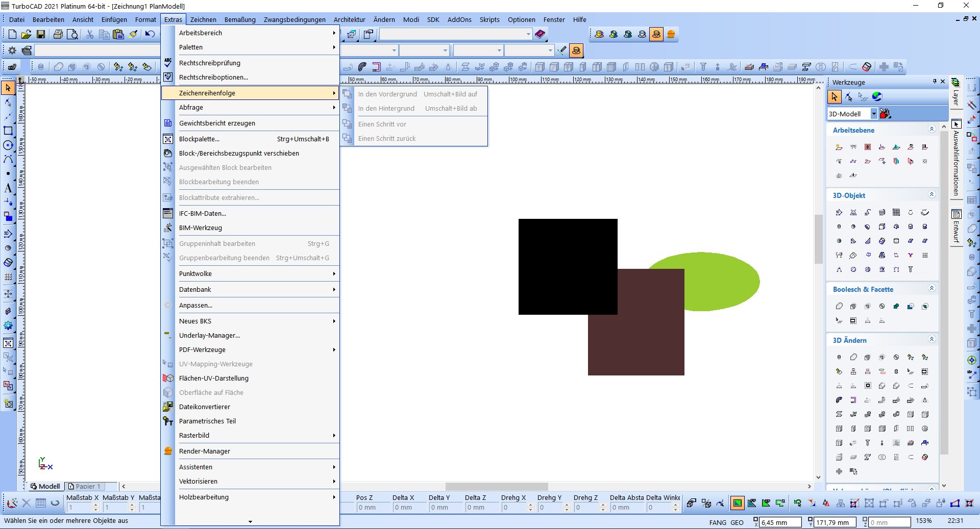Click the camera icon in the third toolbar row
This screenshot has width=980, height=529.
coord(12,67)
